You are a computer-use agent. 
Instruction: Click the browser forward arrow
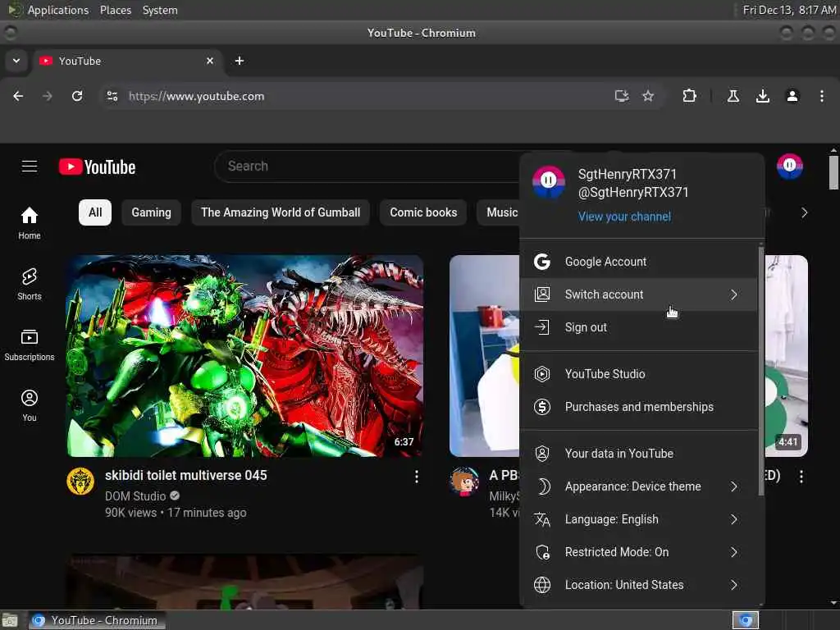click(48, 96)
